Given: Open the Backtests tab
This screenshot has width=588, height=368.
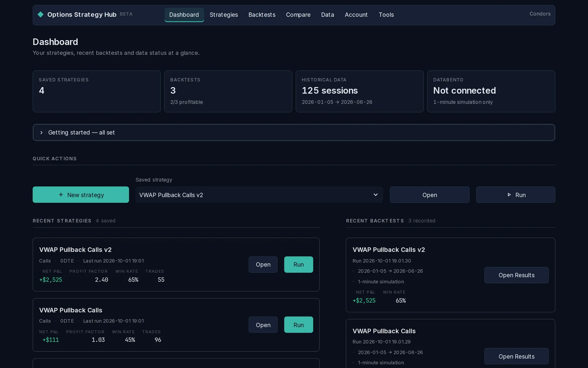Looking at the screenshot, I should (262, 15).
